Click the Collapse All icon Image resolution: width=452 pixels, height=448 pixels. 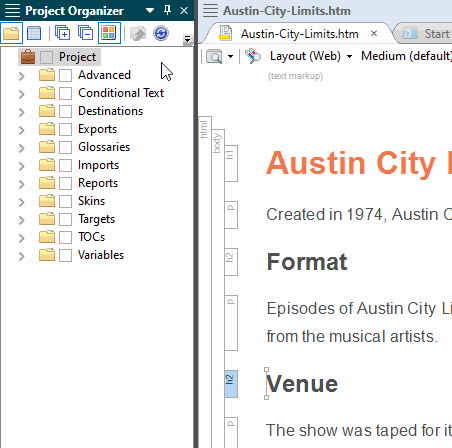point(85,33)
